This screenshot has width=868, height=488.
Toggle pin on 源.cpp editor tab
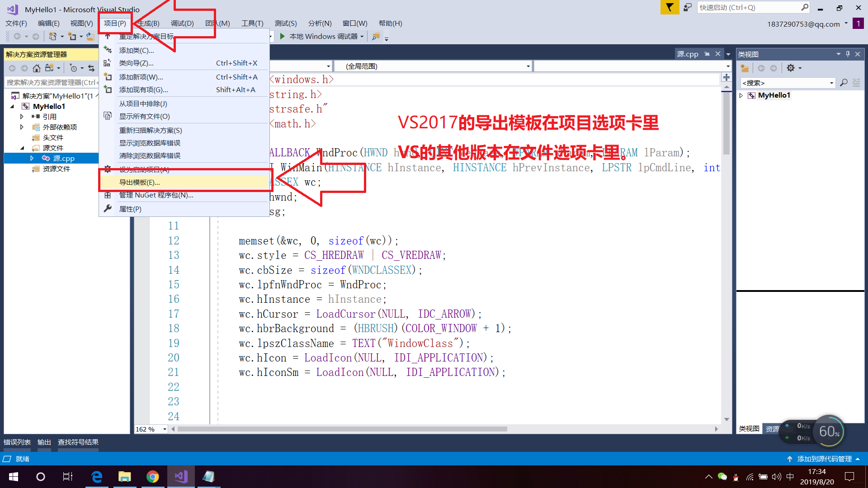pos(707,54)
